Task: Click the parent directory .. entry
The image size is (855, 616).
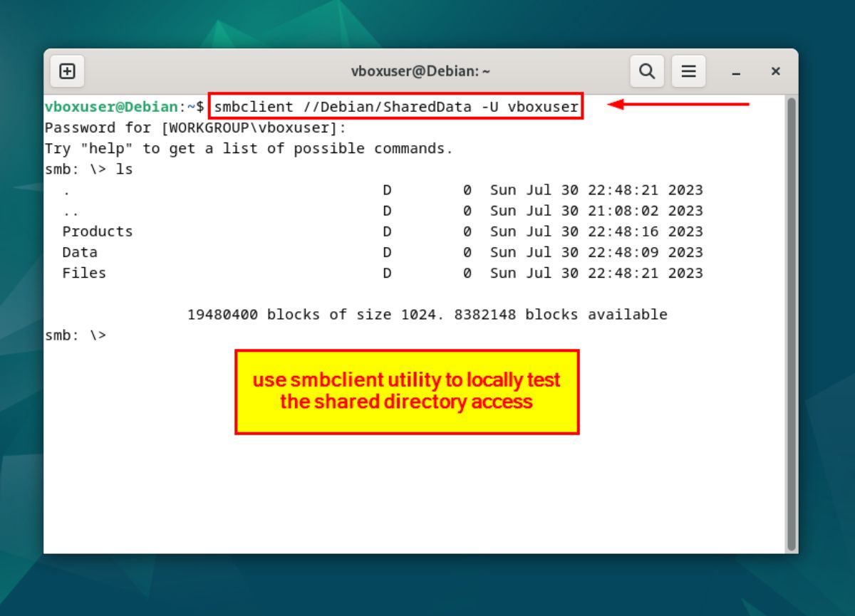Action: point(71,211)
